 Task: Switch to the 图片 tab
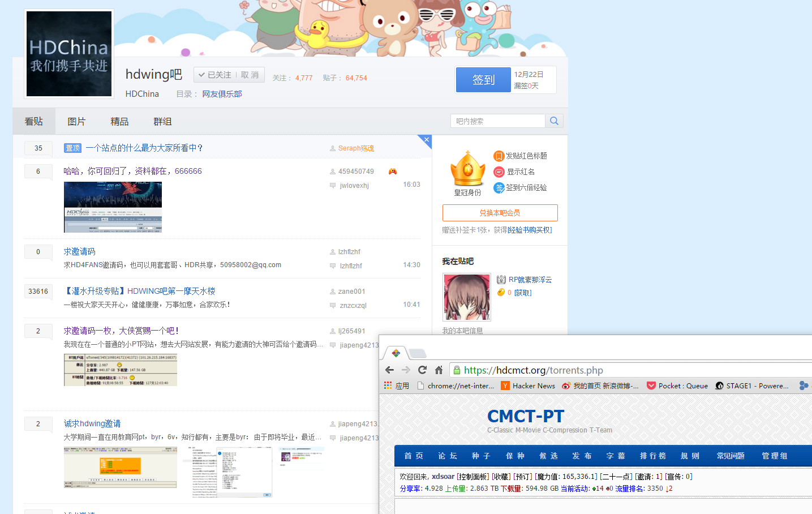point(76,121)
